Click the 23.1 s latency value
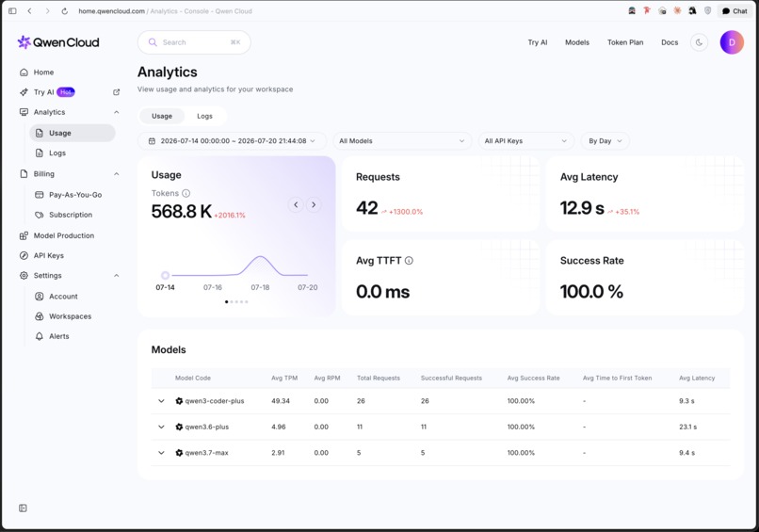 [x=687, y=427]
